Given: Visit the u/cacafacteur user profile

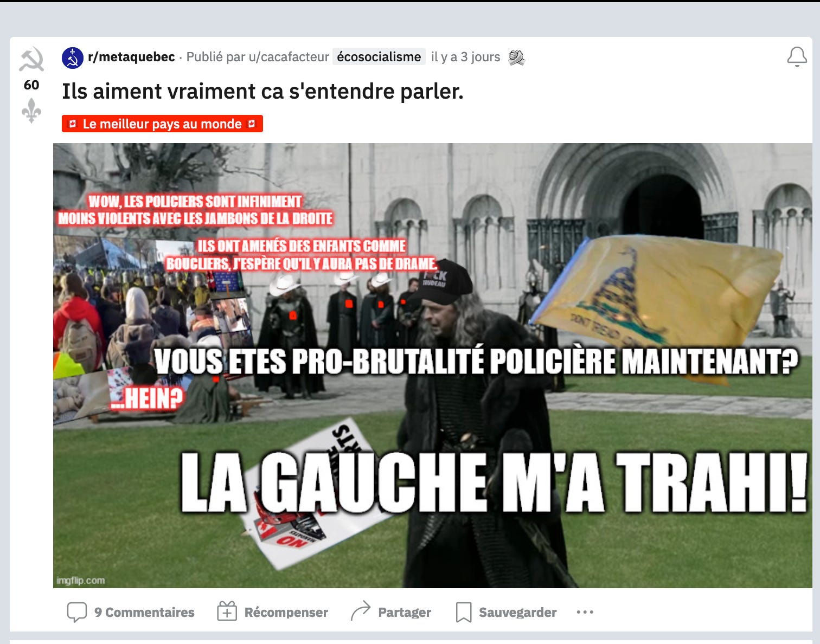Looking at the screenshot, I should click(289, 57).
